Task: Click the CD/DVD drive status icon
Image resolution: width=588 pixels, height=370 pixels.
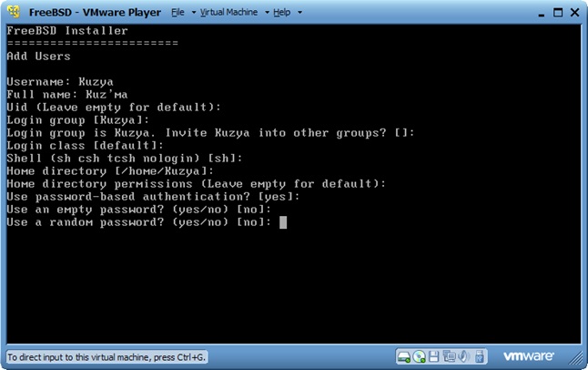Action: pos(420,356)
